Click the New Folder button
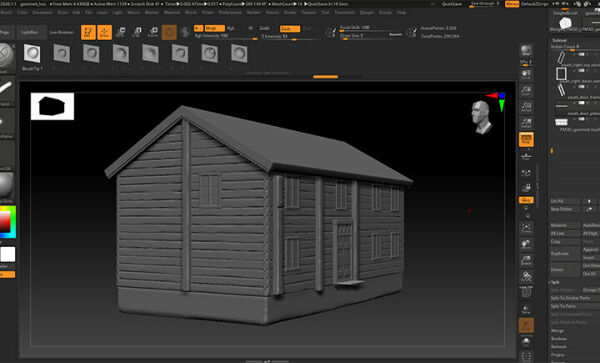 point(565,209)
